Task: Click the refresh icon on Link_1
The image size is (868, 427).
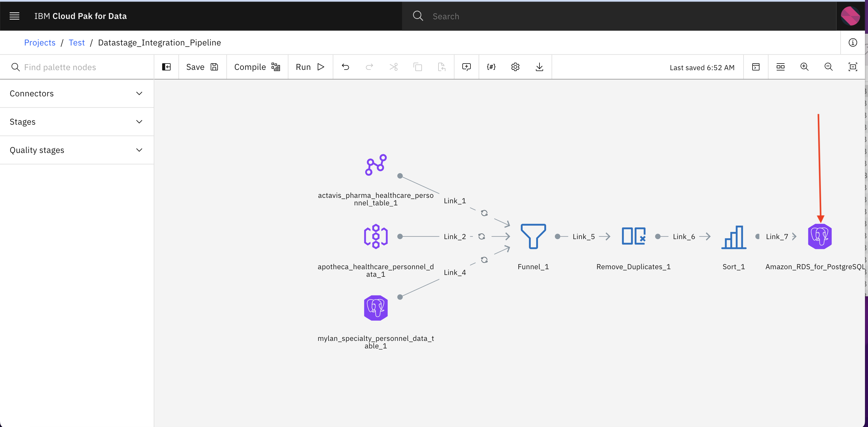Action: (484, 213)
